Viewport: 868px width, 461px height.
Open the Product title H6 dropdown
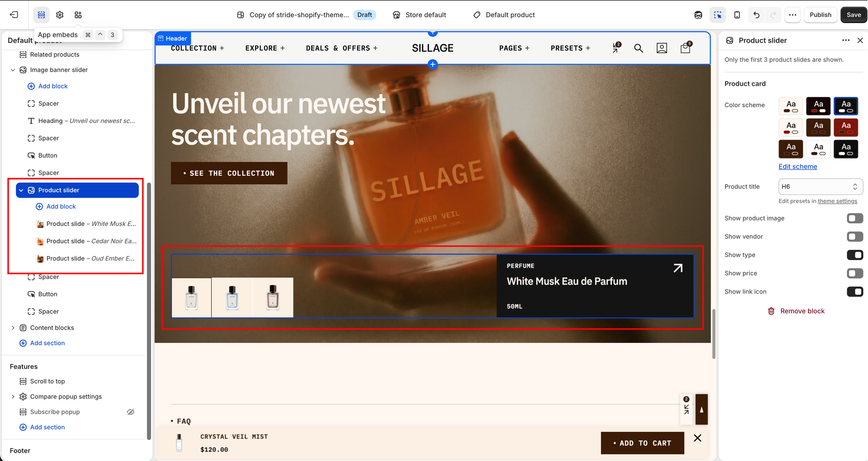(821, 187)
